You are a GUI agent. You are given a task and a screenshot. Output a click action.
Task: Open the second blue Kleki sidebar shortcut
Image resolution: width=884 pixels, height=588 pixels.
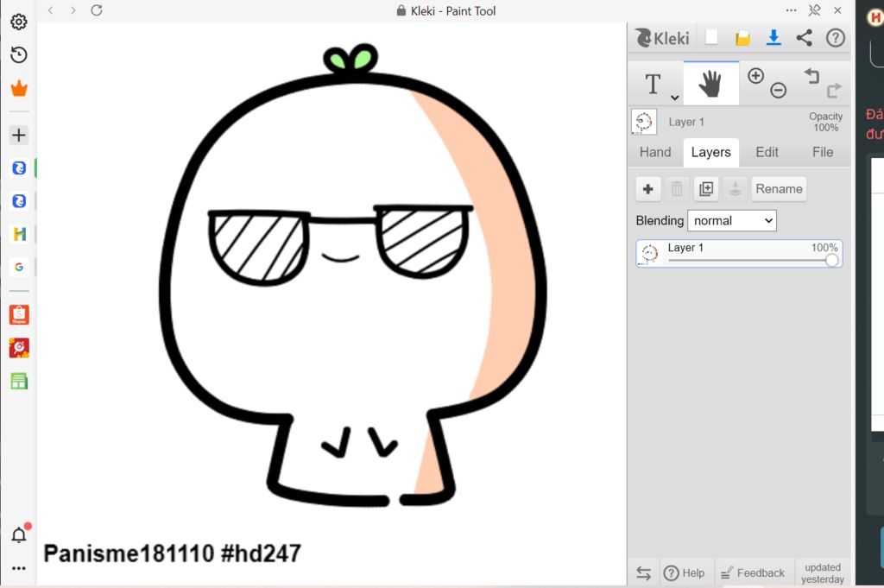tap(19, 201)
